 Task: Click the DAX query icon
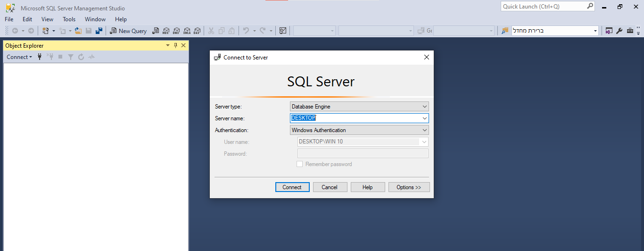[x=197, y=31]
